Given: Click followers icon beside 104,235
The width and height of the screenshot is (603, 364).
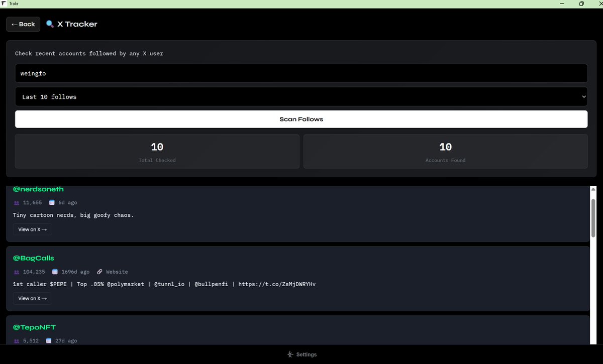Looking at the screenshot, I should (17, 272).
